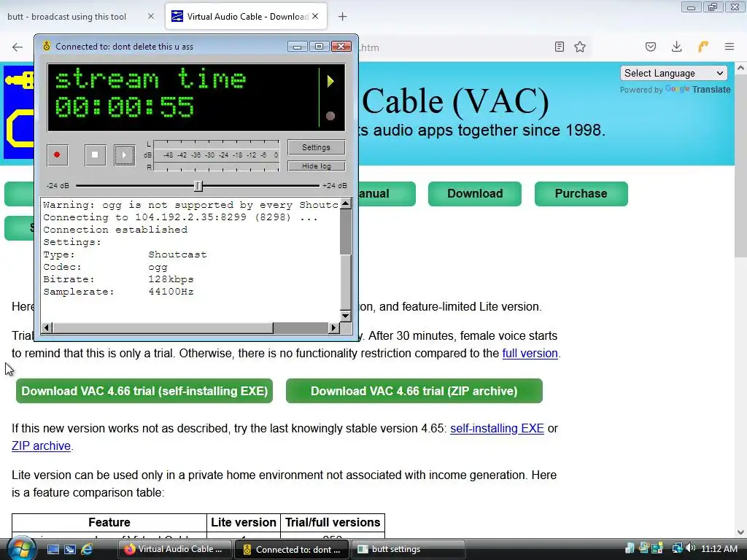Open a new browser tab
The height and width of the screenshot is (560, 747).
[343, 17]
